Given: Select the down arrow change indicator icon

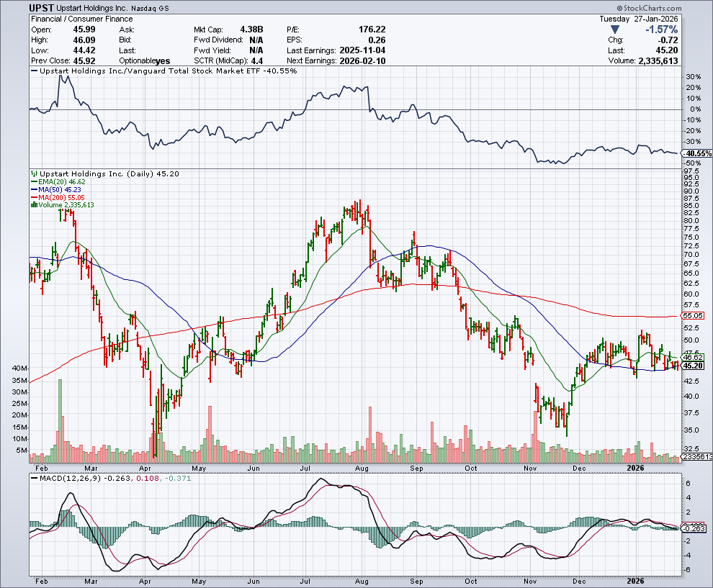Looking at the screenshot, I should point(615,30).
